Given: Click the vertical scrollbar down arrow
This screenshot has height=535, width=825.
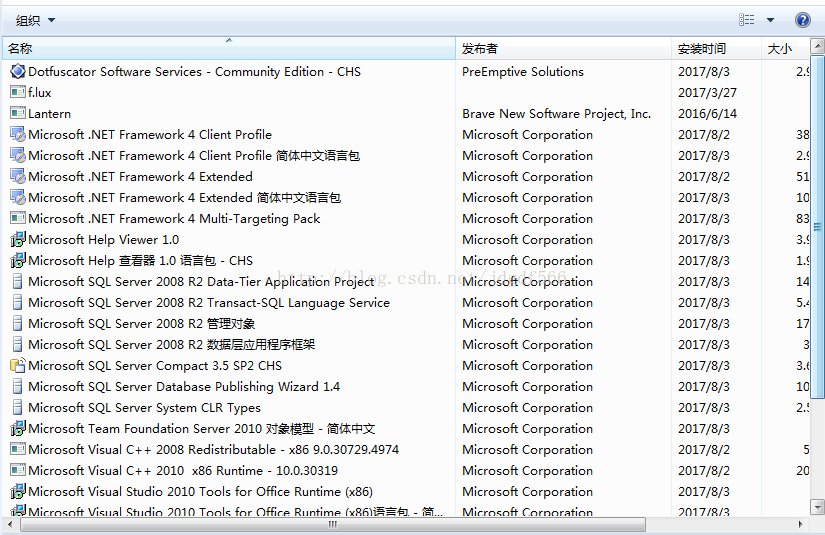Looking at the screenshot, I should (818, 507).
